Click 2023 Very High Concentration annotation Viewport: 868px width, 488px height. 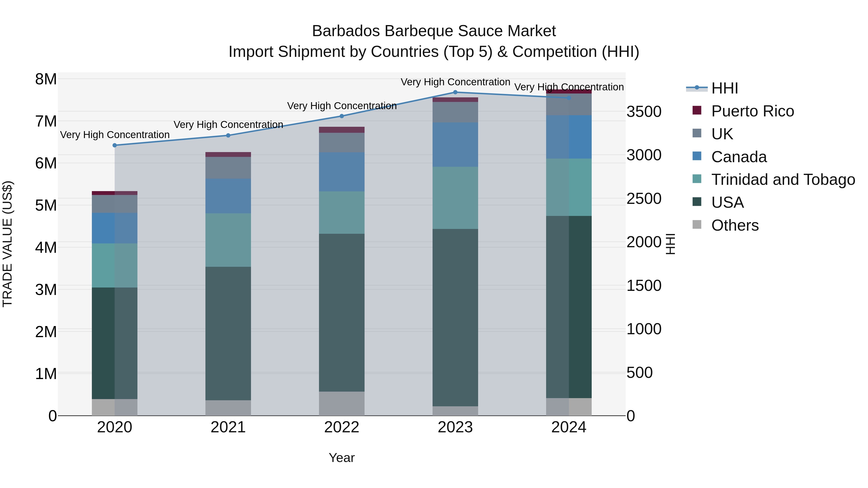455,81
